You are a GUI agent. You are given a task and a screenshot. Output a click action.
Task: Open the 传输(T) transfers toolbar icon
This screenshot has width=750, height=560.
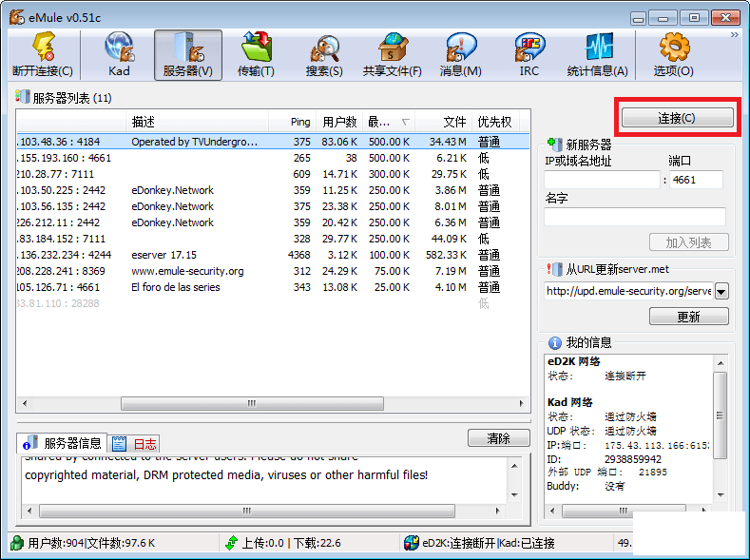(256, 54)
